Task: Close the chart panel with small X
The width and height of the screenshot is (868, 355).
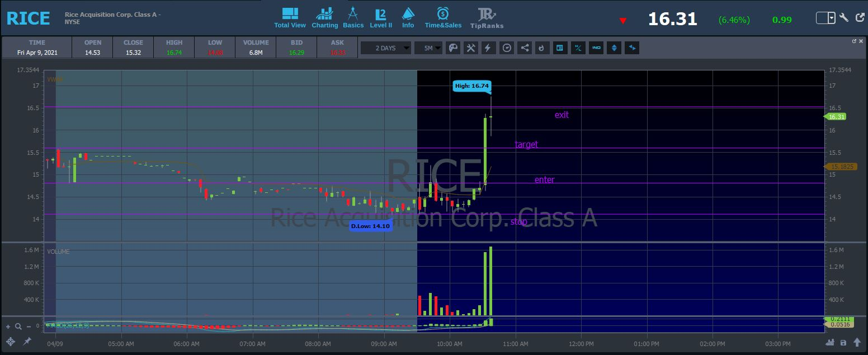Action: [x=861, y=41]
